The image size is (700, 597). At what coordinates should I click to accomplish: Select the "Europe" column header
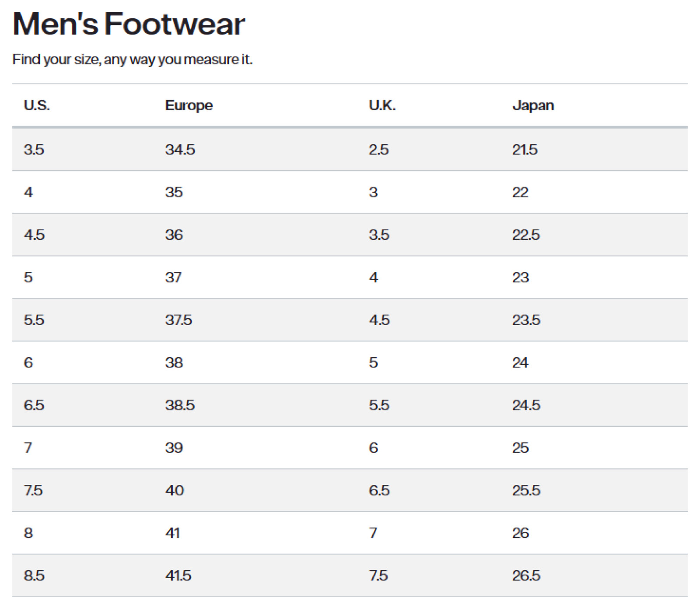(189, 105)
